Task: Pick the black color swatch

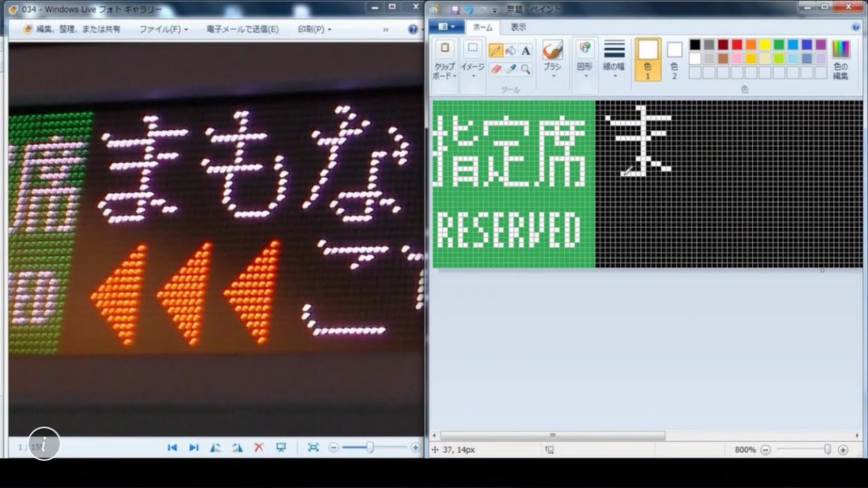Action: pos(695,45)
